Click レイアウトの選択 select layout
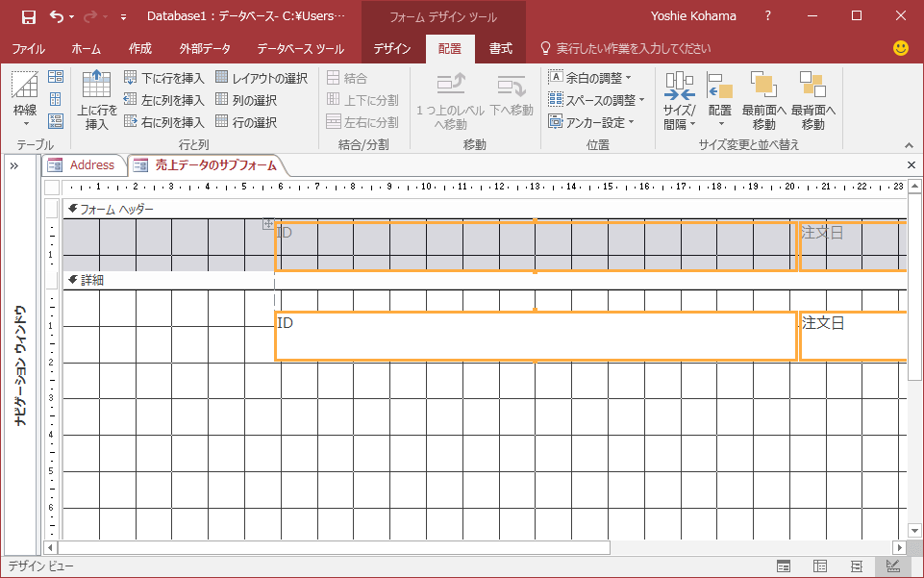The image size is (924, 578). [262, 78]
